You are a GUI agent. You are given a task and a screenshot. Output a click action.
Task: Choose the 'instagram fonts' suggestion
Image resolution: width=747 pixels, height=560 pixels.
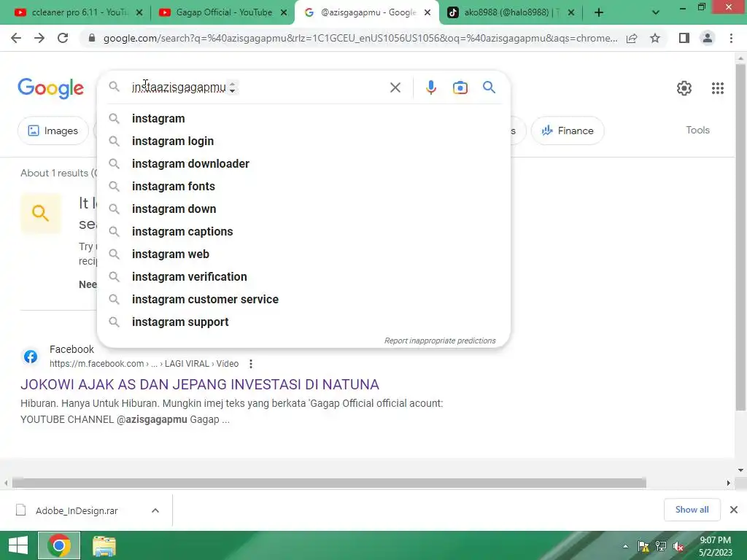coord(304,186)
